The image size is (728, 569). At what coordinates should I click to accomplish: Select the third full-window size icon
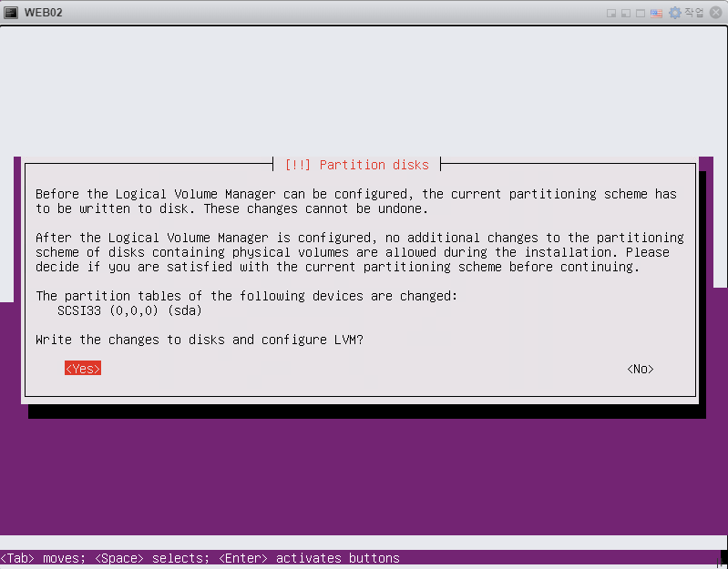pos(641,13)
